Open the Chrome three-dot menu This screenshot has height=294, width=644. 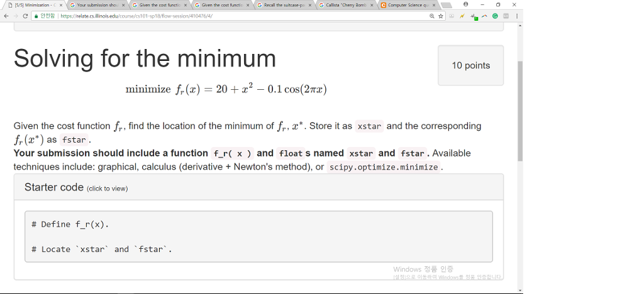coord(517,16)
